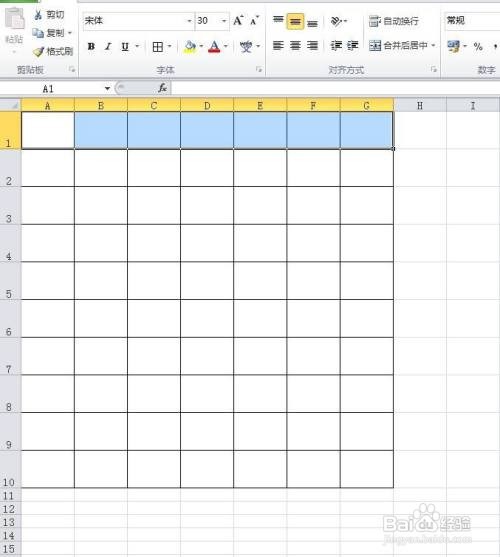Click cell A1

48,130
